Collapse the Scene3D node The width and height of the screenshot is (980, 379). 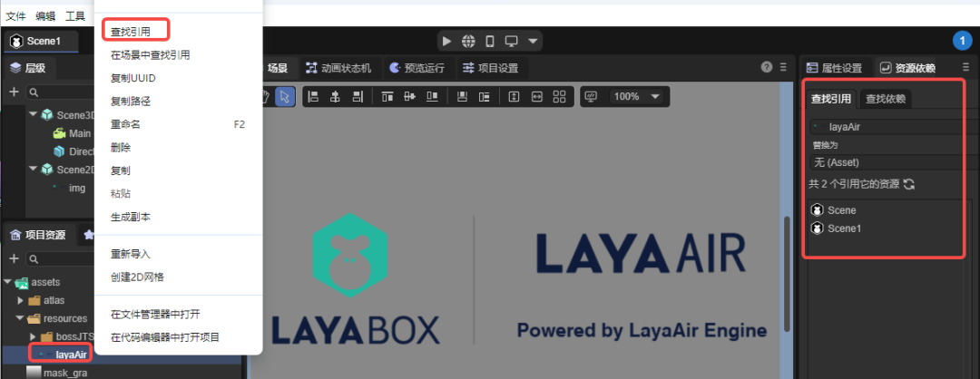(x=34, y=115)
